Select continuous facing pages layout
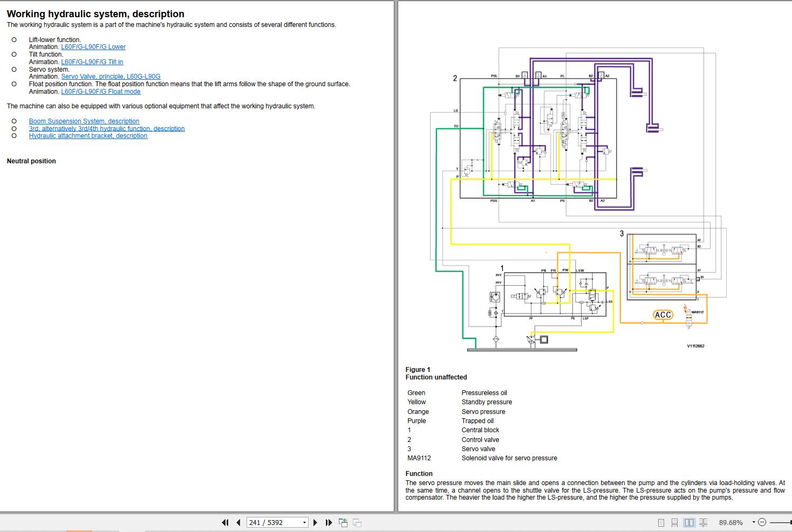This screenshot has width=792, height=532. point(703,522)
